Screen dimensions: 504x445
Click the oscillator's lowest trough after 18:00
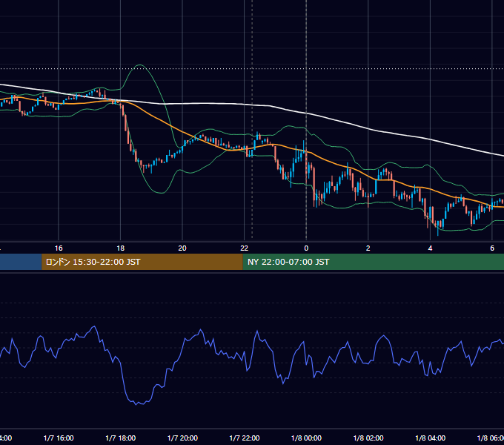pyautogui.click(x=136, y=404)
